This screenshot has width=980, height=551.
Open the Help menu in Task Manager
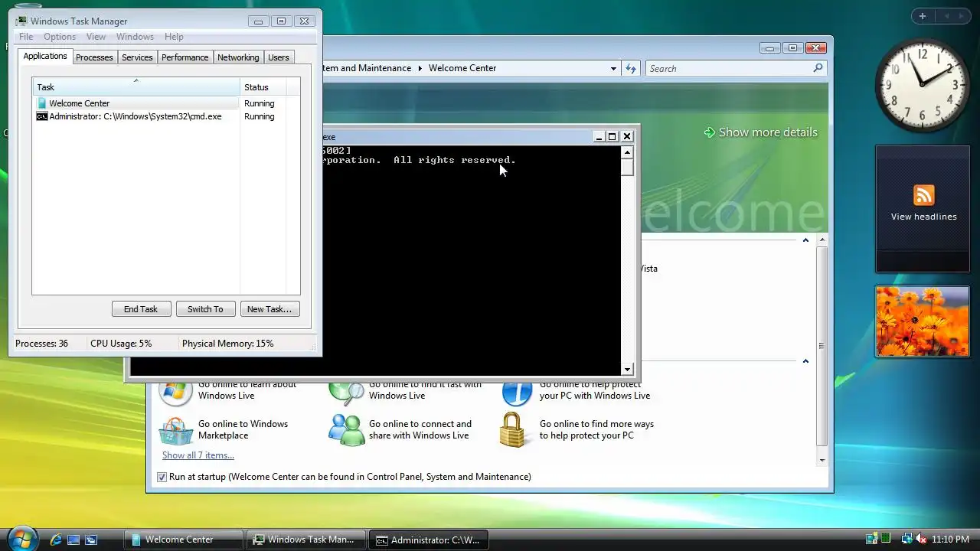point(174,37)
